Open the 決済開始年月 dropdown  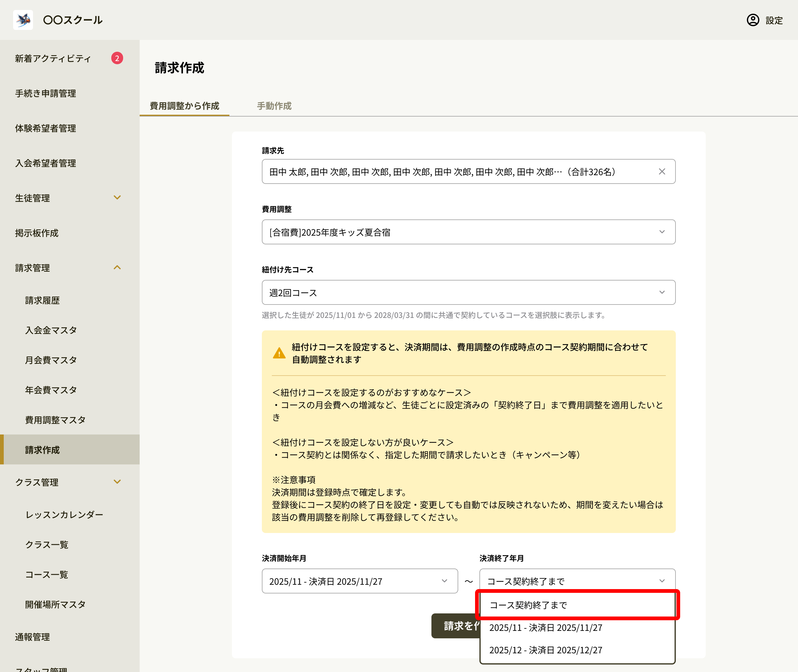(360, 581)
